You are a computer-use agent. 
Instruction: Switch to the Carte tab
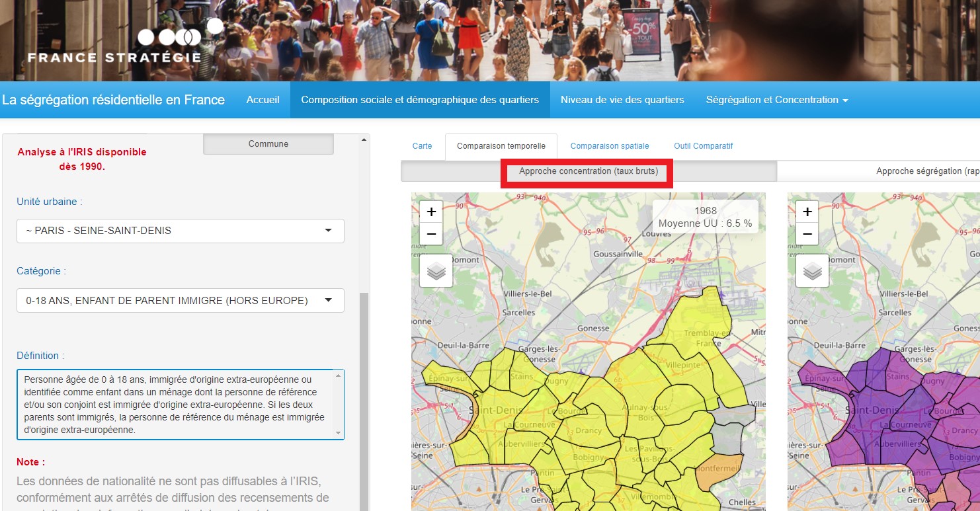pos(422,146)
